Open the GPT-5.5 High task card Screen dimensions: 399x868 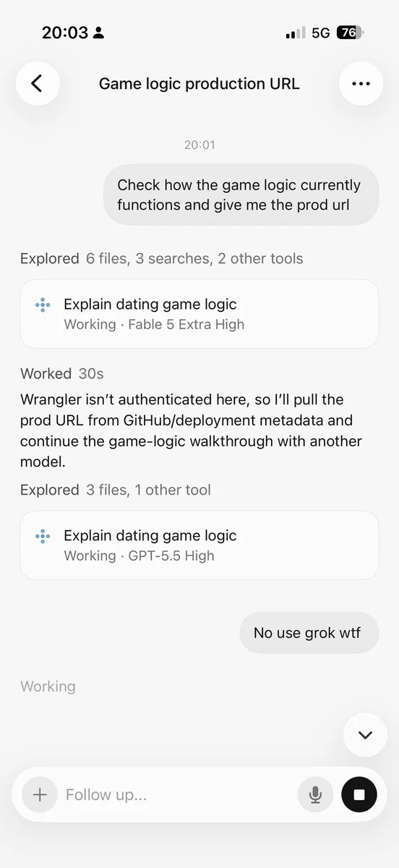point(199,545)
